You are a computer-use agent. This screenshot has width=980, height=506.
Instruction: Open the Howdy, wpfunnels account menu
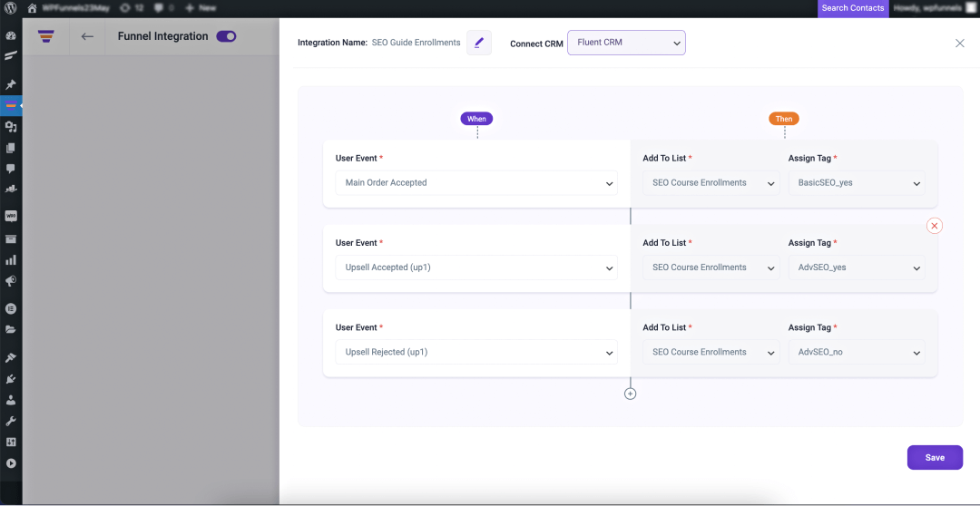(934, 8)
